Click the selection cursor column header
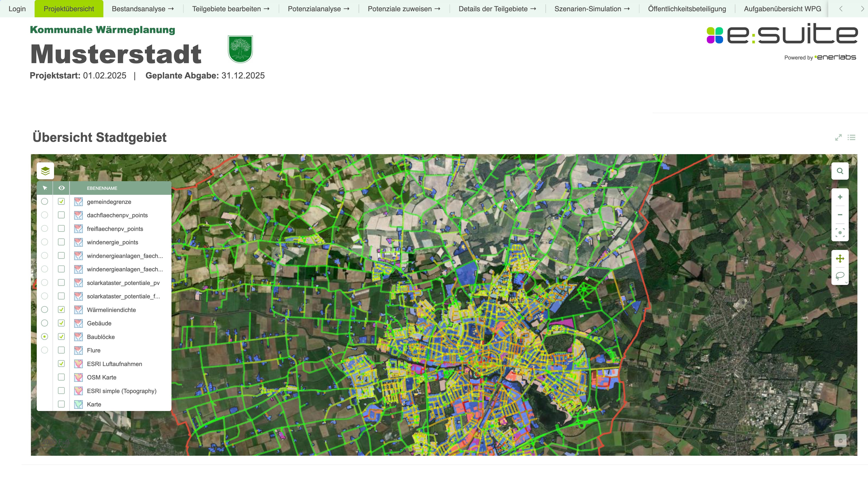The image size is (868, 483). (45, 188)
